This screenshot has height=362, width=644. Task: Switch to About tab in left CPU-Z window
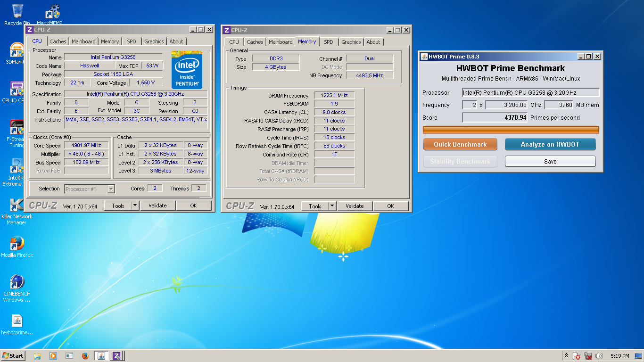[x=176, y=41]
